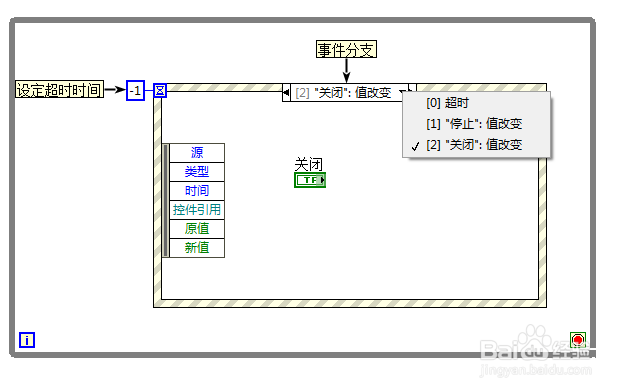Click the event selector label [2] "关闭": 值改变
625x391 pixels.
point(344,93)
